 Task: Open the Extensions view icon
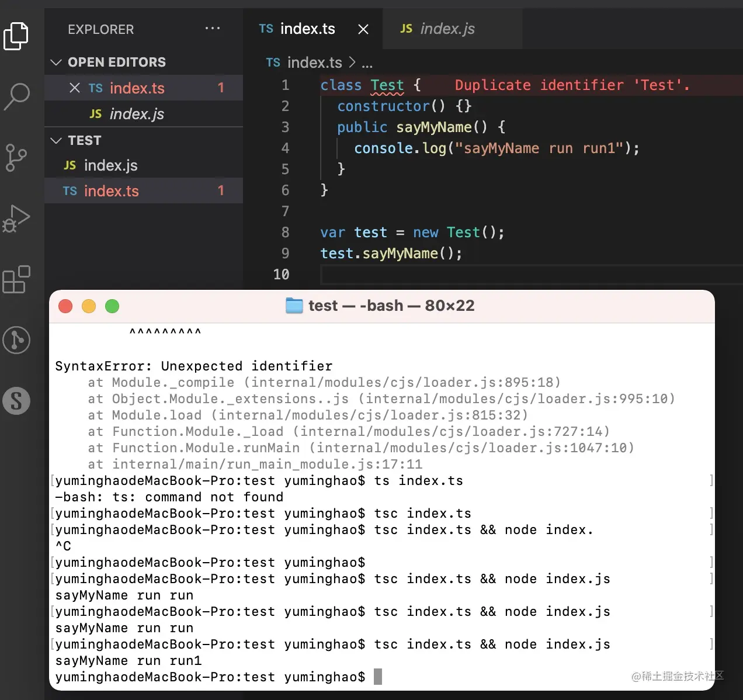pyautogui.click(x=16, y=279)
